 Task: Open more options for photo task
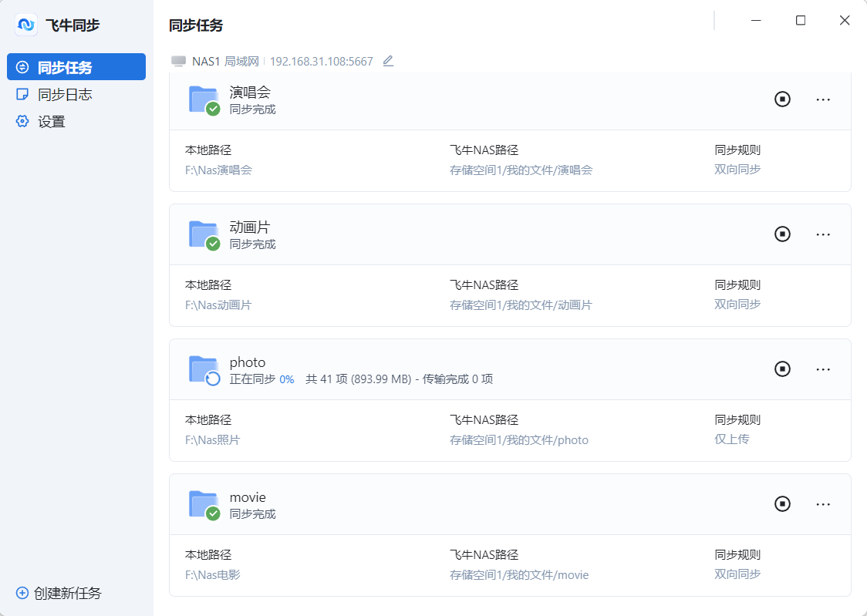[x=823, y=369]
